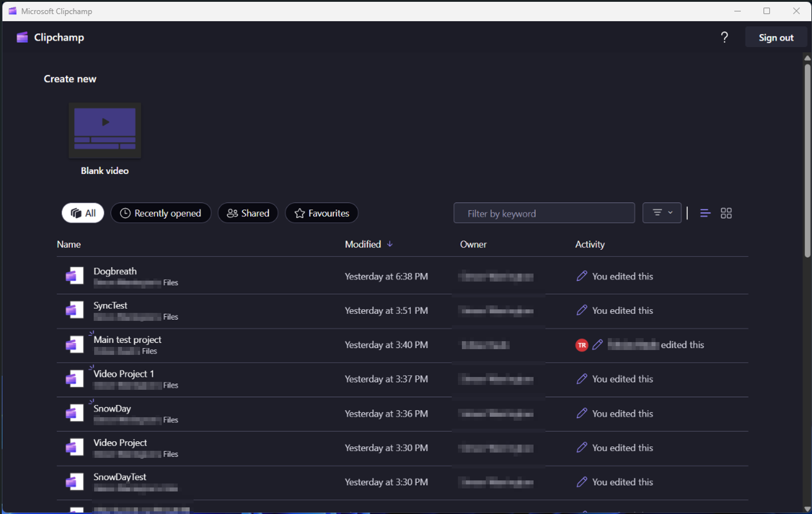
Task: Switch to grid view layout
Action: [726, 213]
